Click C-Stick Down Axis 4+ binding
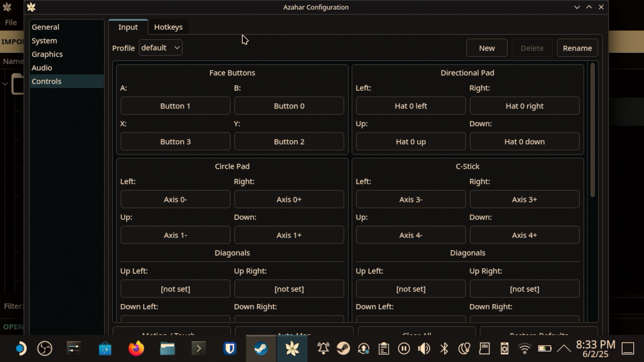 click(x=525, y=235)
